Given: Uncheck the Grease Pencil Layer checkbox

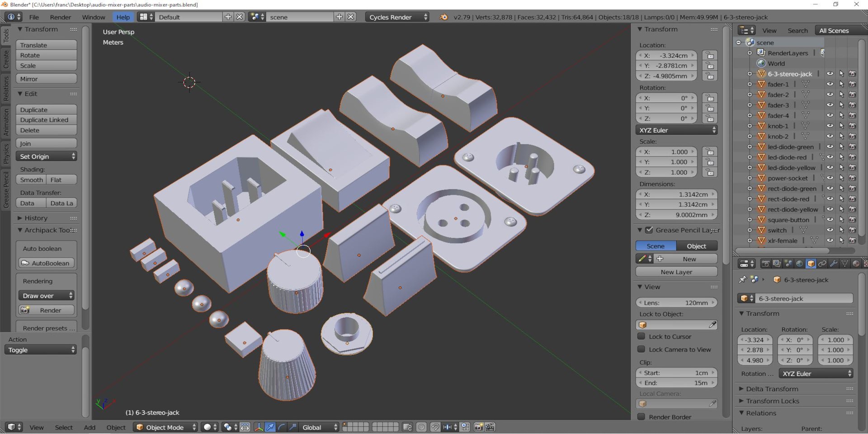Looking at the screenshot, I should click(x=649, y=230).
